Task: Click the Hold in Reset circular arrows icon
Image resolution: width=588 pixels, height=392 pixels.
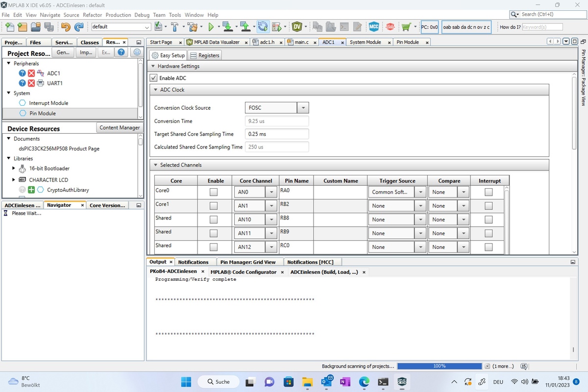Action: (263, 26)
